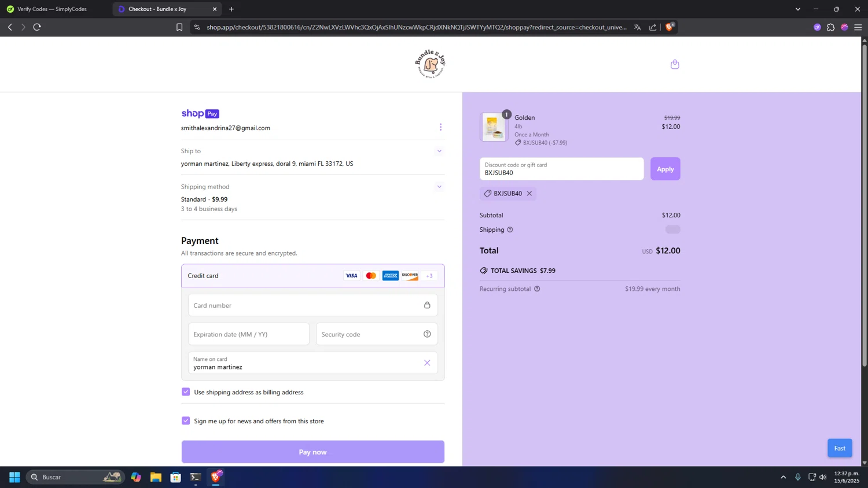
Task: Open Copilot from taskbar
Action: click(136, 477)
